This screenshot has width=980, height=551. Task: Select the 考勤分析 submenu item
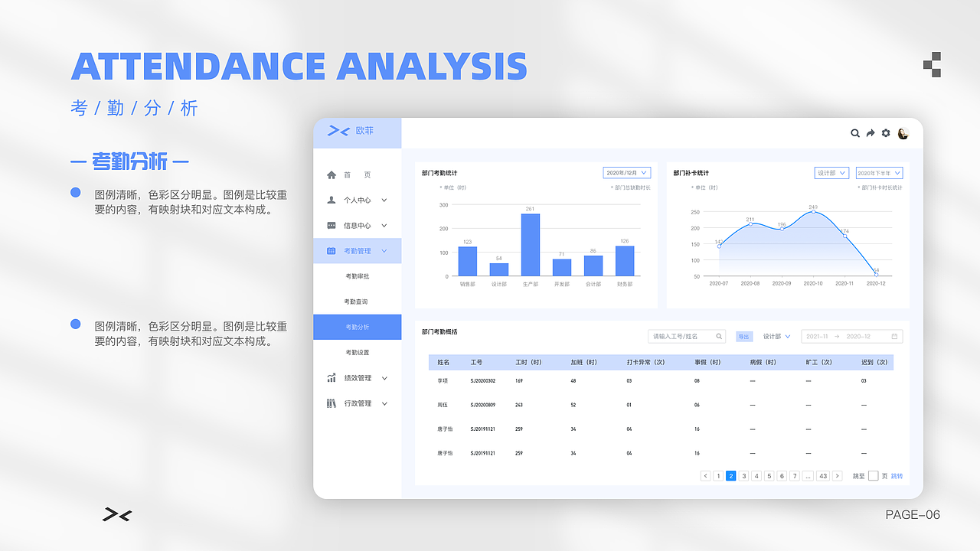tap(357, 327)
